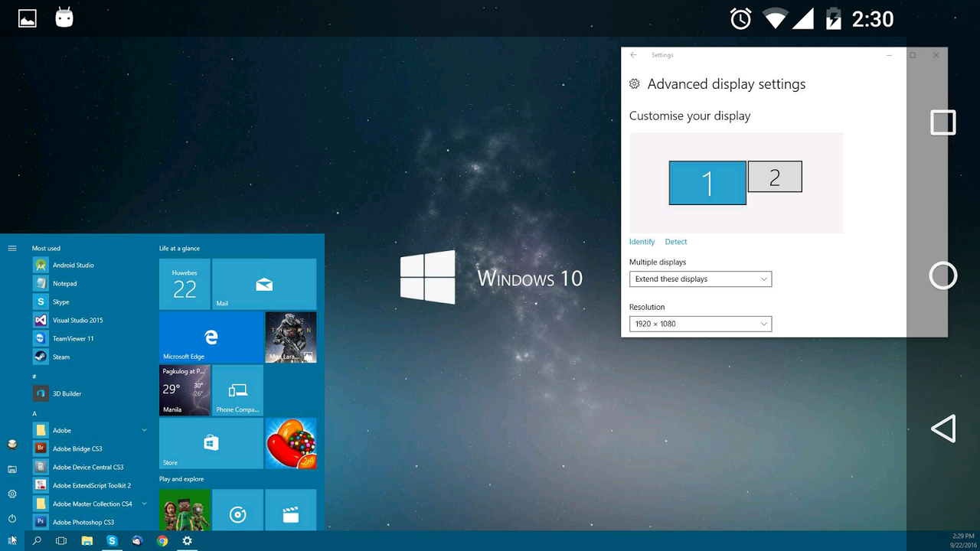The height and width of the screenshot is (551, 980).
Task: Open Skype from the taskbar
Action: point(112,541)
